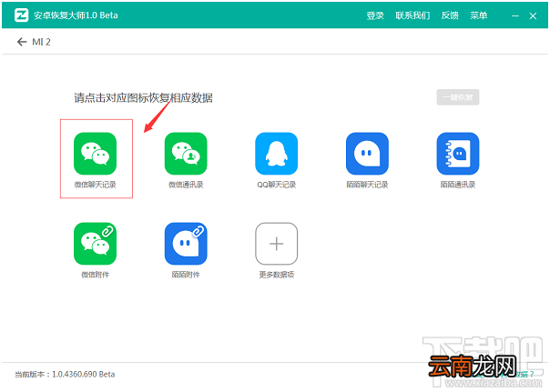Click the 一键恢复 one-key restore button
The width and height of the screenshot is (550, 392).
tap(458, 97)
